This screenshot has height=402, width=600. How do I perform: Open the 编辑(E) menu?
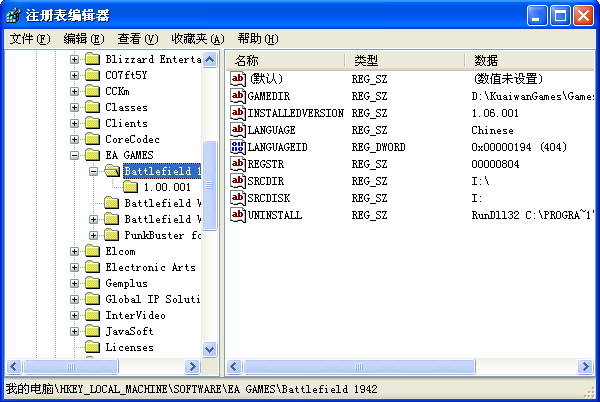click(x=83, y=39)
